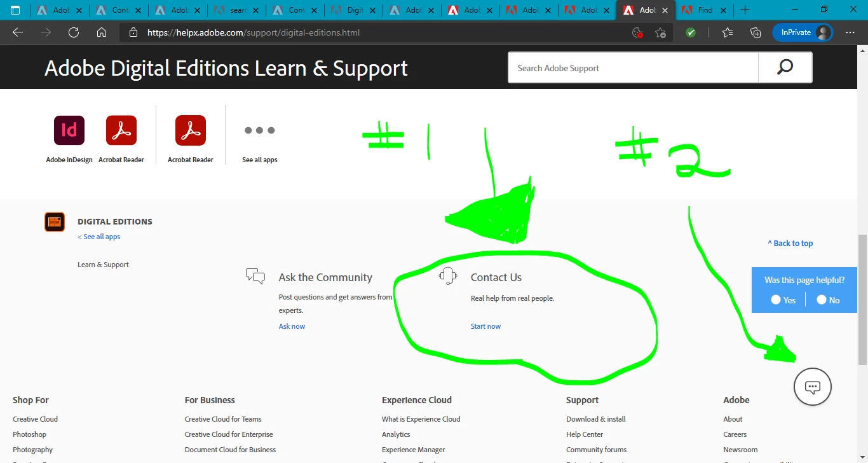Click the See all apps ellipsis icon

click(260, 130)
